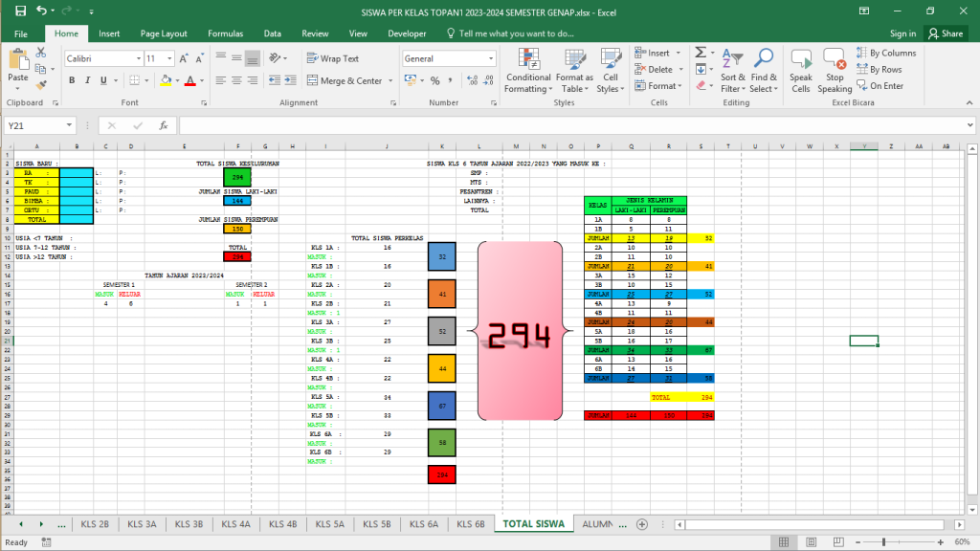Toggle Wrap Text on selected cell
The image size is (980, 551).
click(x=332, y=58)
